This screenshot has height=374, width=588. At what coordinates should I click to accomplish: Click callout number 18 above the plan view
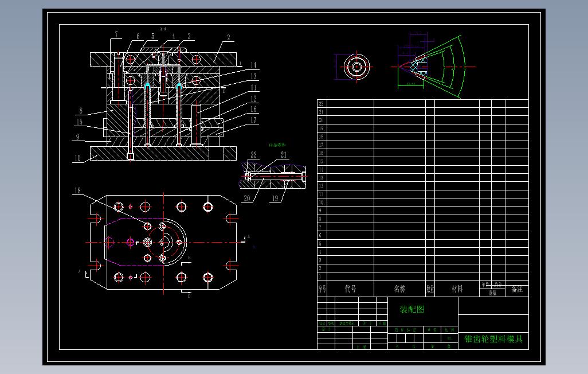point(77,190)
